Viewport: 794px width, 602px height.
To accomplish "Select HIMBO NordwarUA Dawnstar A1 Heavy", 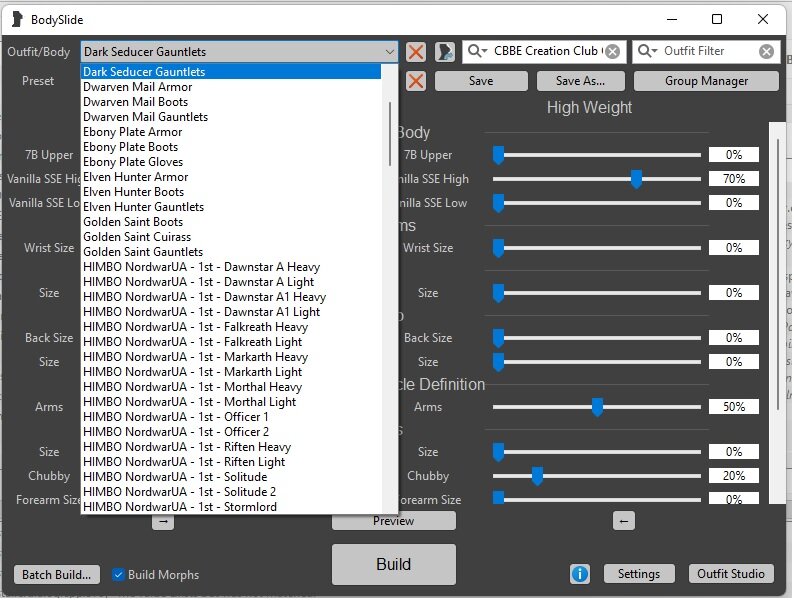I will (231, 297).
